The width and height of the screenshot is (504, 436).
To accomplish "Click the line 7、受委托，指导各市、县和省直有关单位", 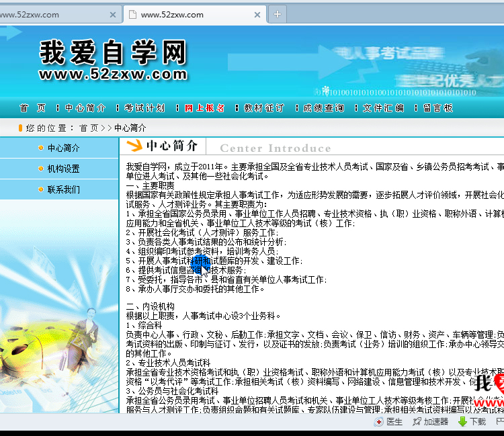I will point(226,280).
